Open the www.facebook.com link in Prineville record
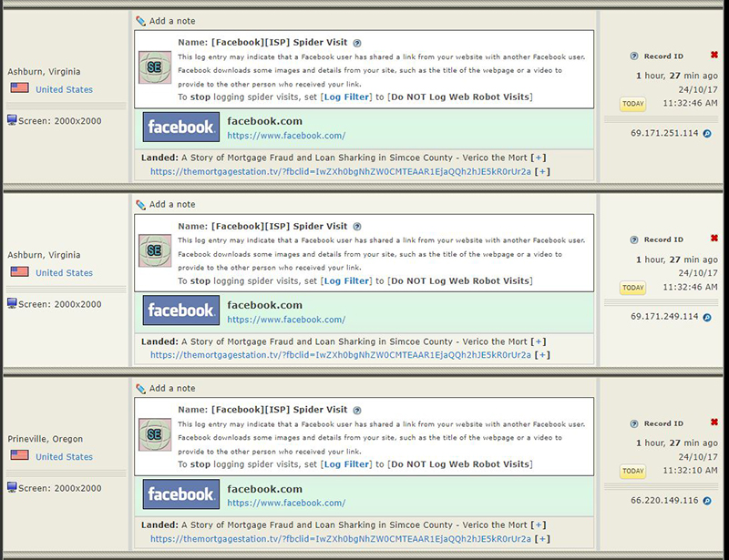This screenshot has height=560, width=729. click(286, 503)
